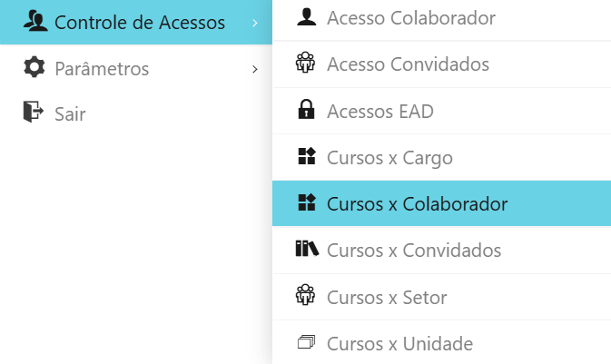Click the Cursos x Colaborador blocks icon
The width and height of the screenshot is (611, 364).
(x=307, y=202)
